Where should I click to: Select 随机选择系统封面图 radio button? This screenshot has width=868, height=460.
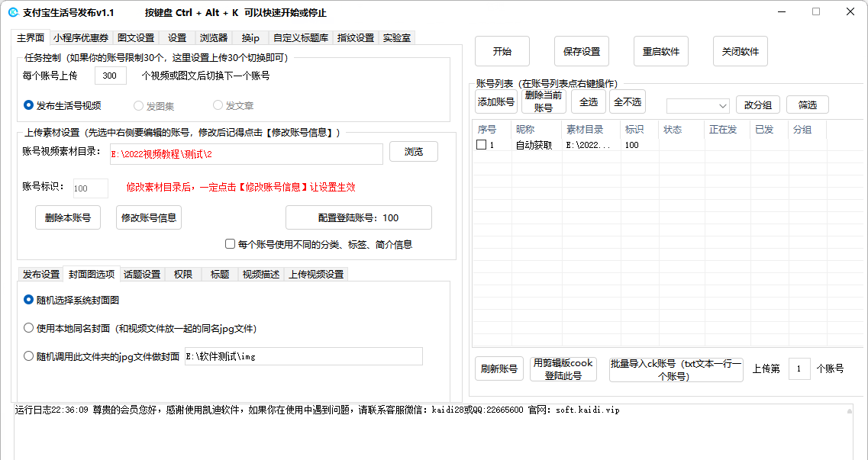(72, 301)
